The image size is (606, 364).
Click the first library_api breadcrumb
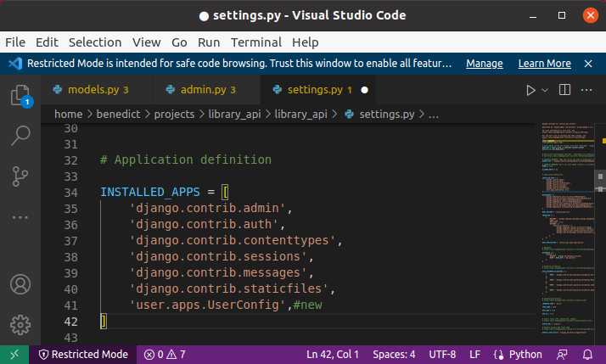(x=234, y=115)
